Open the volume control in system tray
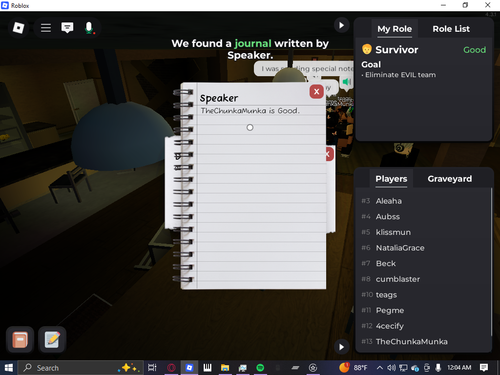The height and width of the screenshot is (375, 500). click(391, 368)
